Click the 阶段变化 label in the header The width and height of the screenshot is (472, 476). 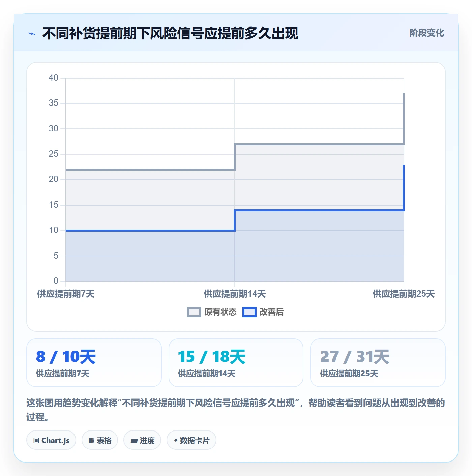pyautogui.click(x=426, y=33)
